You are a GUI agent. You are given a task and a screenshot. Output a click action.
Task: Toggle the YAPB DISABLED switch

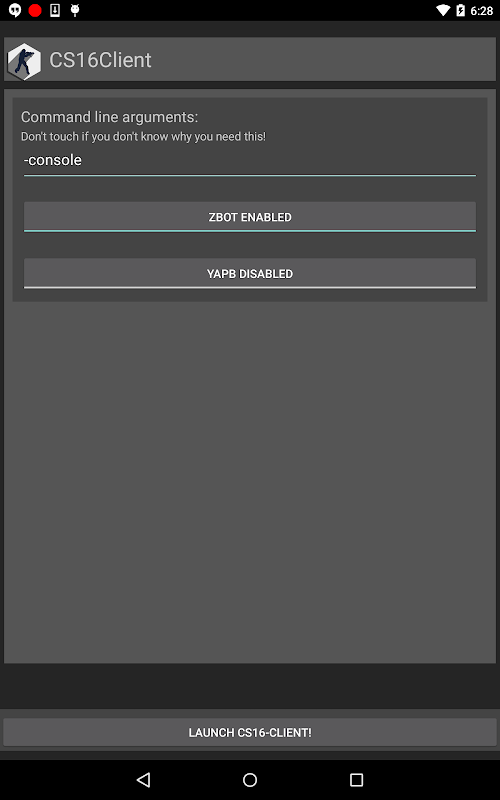point(250,273)
